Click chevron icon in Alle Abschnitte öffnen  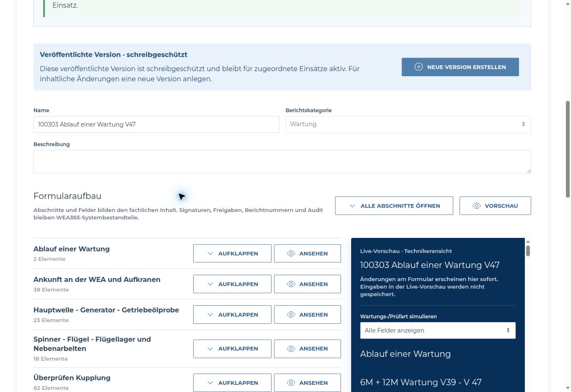352,206
